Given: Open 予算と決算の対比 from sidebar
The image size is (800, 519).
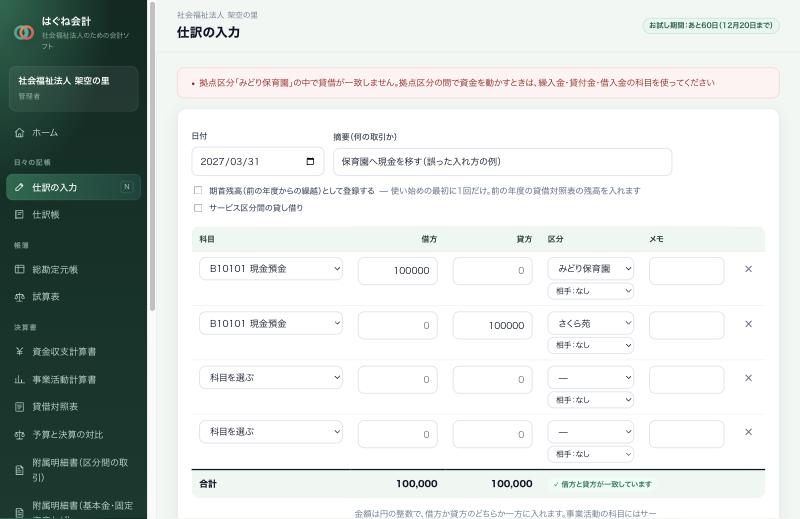Looking at the screenshot, I should [x=73, y=435].
